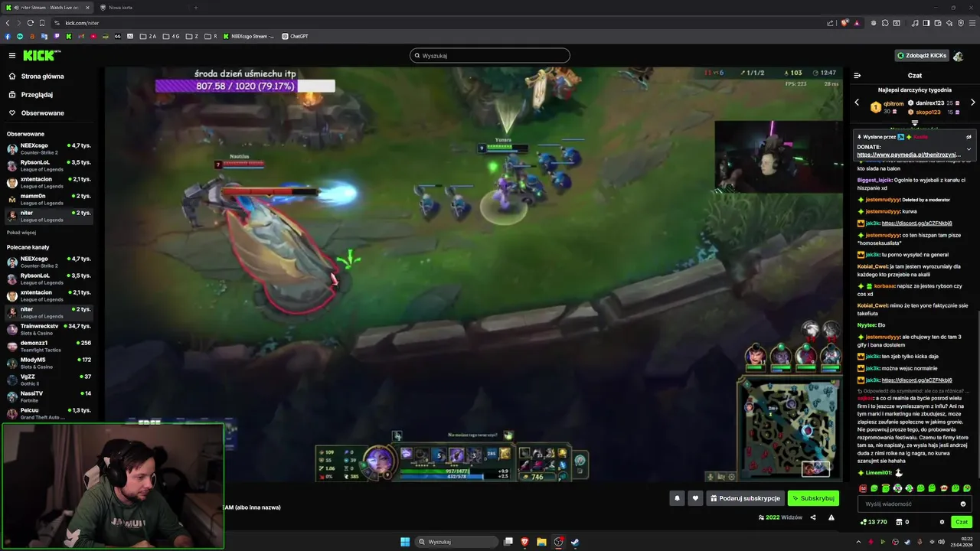The image size is (980, 551).
Task: Share the stream using the share icon
Action: click(813, 517)
